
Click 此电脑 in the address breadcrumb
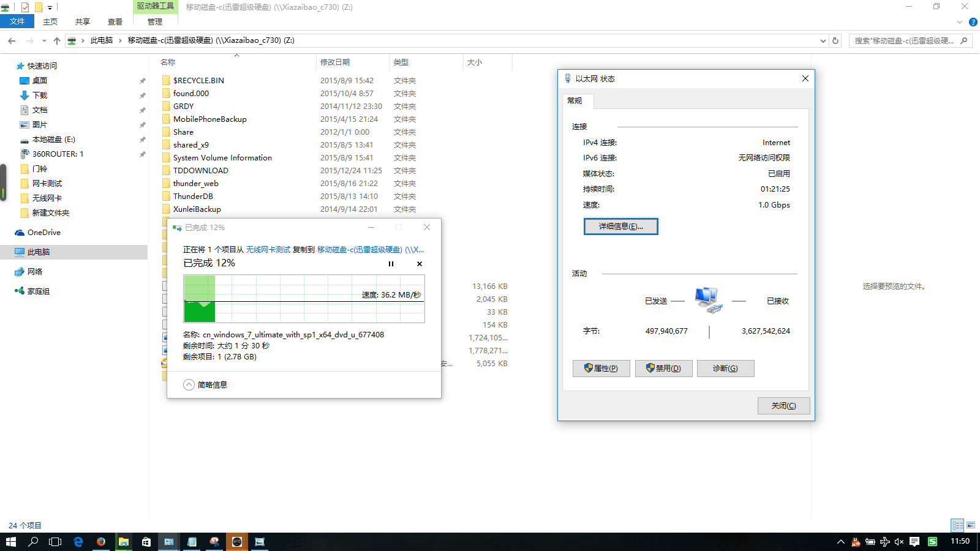[102, 40]
